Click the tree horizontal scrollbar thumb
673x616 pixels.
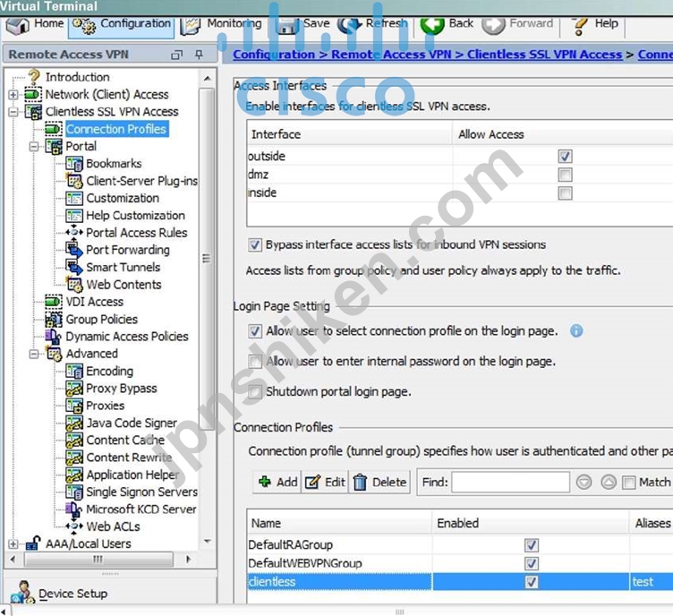tap(98, 559)
